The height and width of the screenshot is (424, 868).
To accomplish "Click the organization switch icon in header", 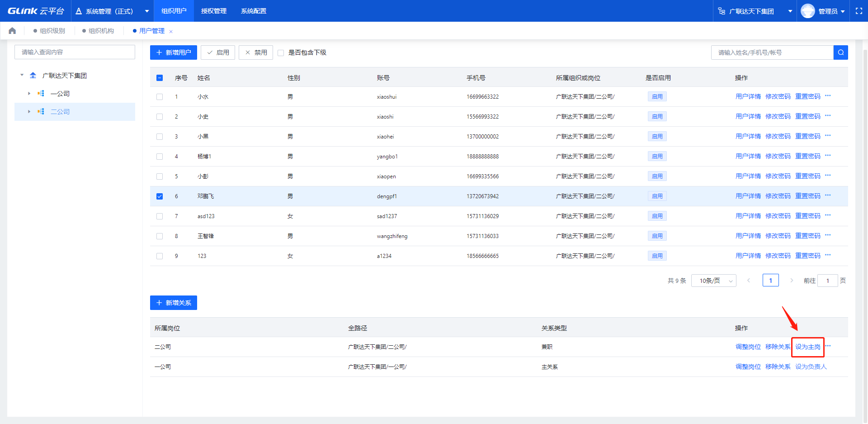I will tap(722, 11).
